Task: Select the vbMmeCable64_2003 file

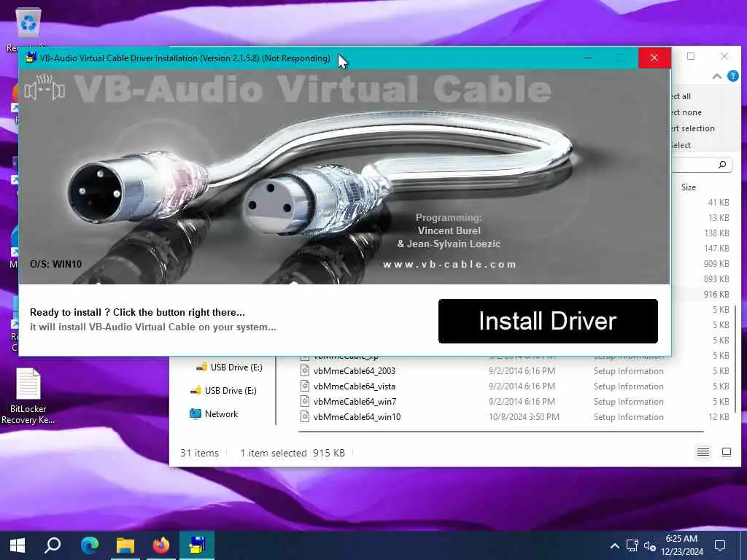Action: point(354,371)
